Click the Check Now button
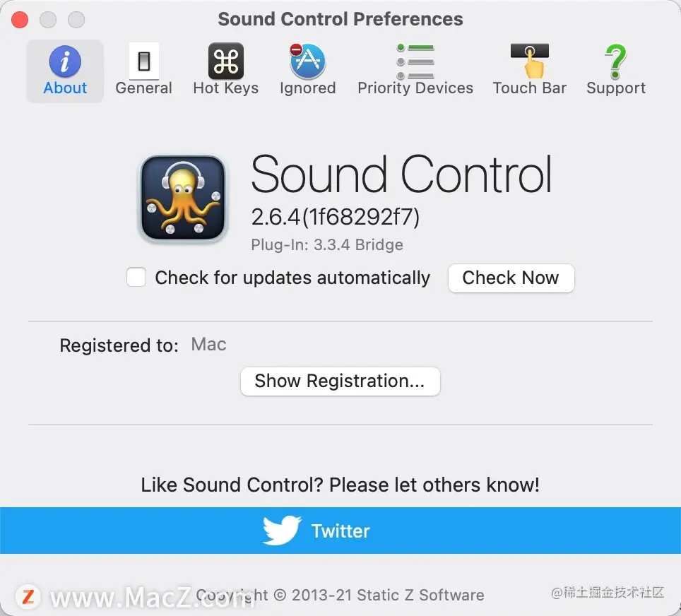Viewport: 681px width, 616px height. click(x=511, y=278)
